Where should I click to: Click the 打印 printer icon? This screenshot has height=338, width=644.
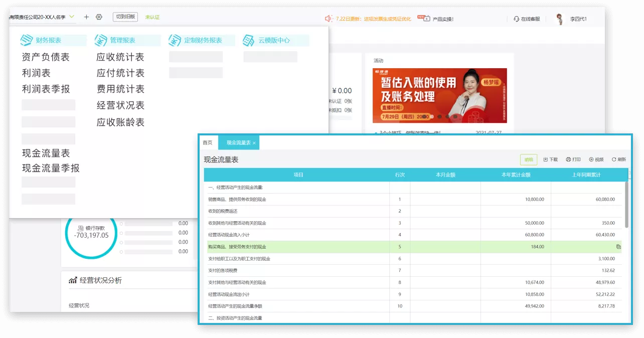tap(568, 159)
